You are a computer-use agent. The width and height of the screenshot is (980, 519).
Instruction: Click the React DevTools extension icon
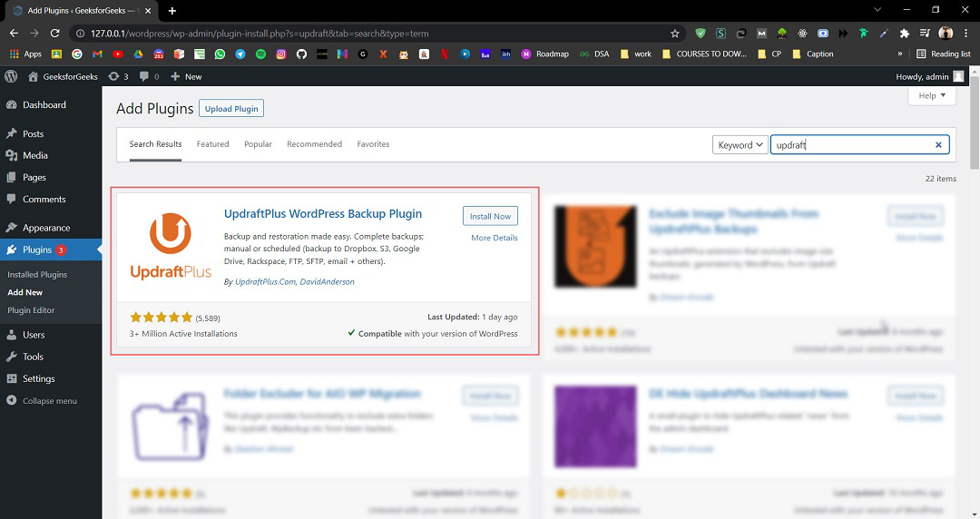pos(802,34)
